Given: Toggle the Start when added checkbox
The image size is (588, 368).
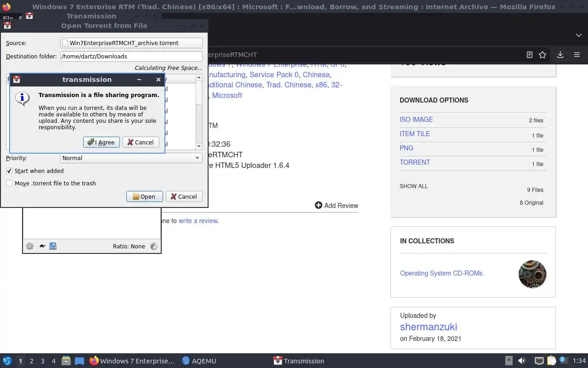Looking at the screenshot, I should [x=9, y=171].
